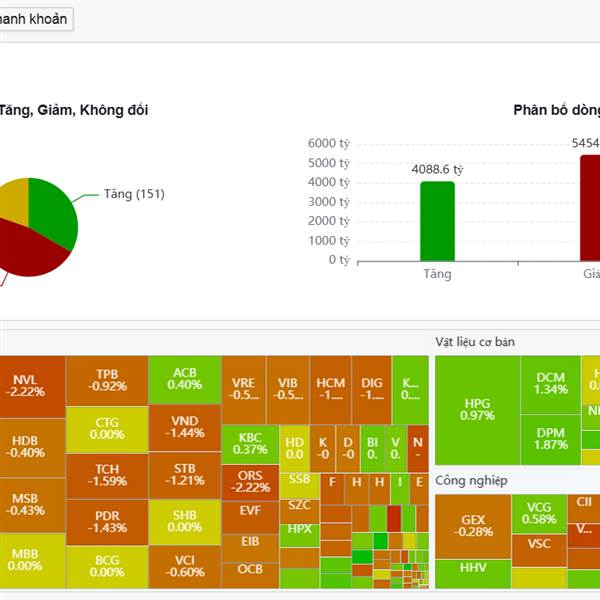Select the VND -1.44% tile
Viewport: 600px width, 600px height.
185,427
